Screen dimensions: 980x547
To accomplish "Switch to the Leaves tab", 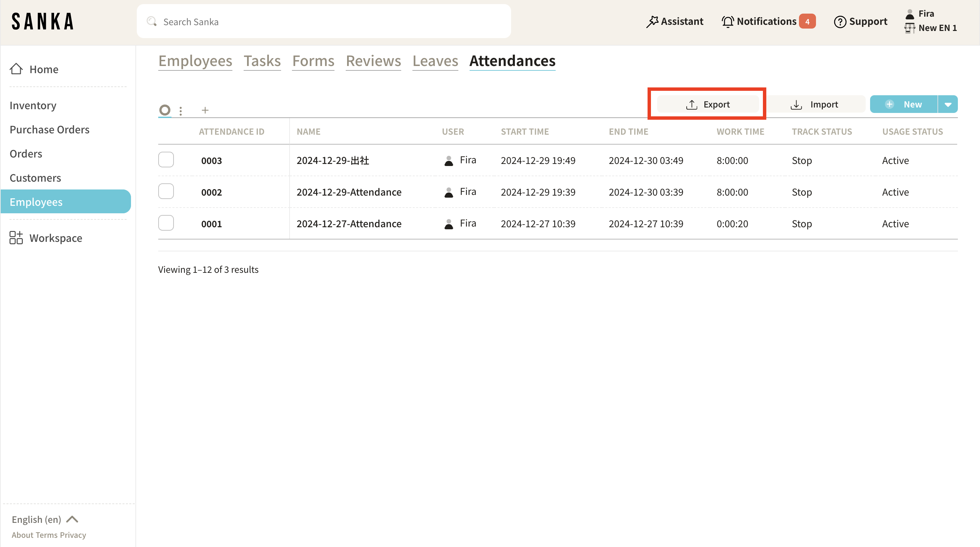I will (435, 61).
